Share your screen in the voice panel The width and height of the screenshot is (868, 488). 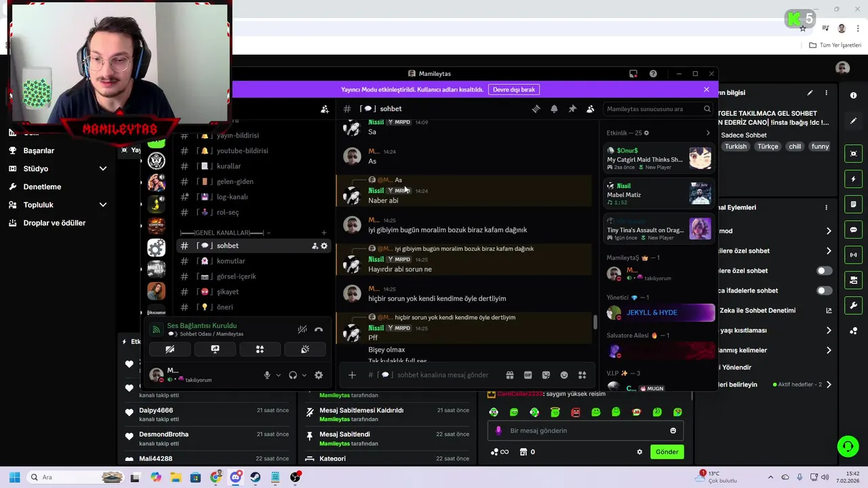215,349
